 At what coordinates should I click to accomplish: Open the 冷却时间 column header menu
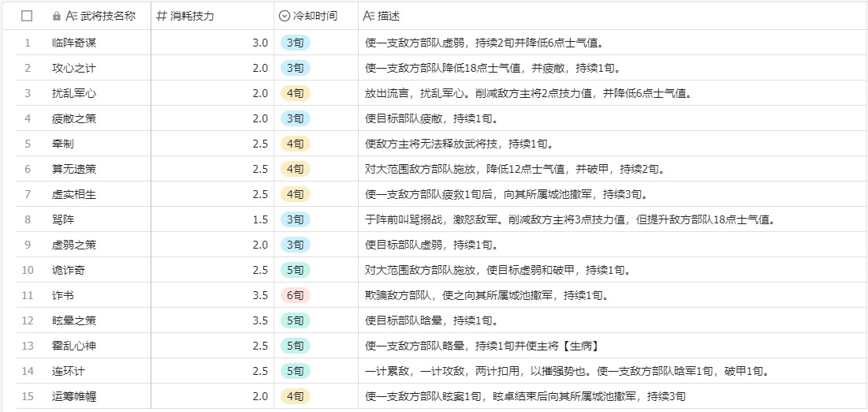(x=315, y=16)
